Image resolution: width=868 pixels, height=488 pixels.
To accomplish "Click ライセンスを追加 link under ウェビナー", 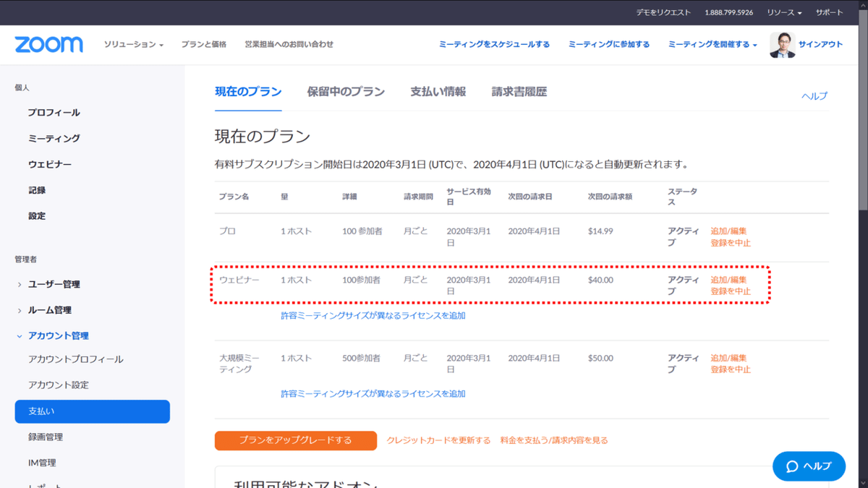I will (x=373, y=316).
